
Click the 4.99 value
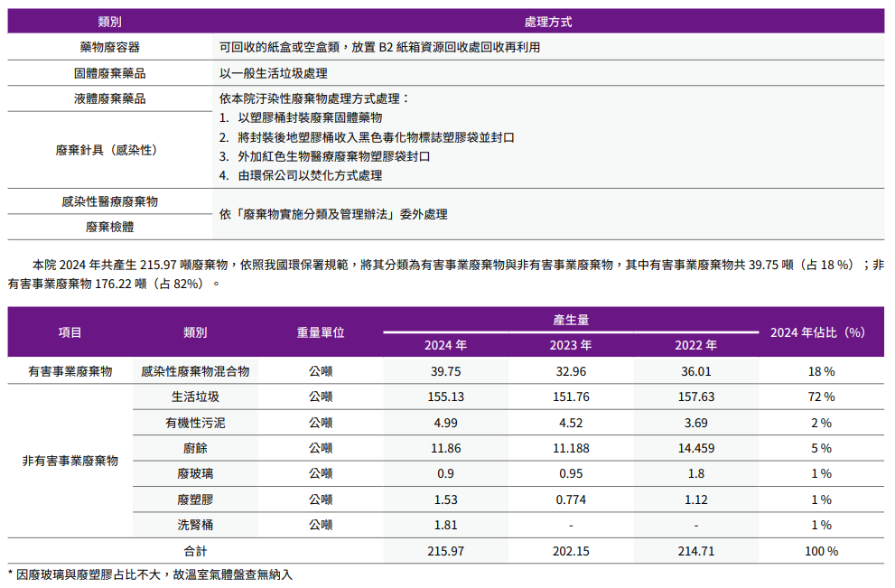point(446,423)
